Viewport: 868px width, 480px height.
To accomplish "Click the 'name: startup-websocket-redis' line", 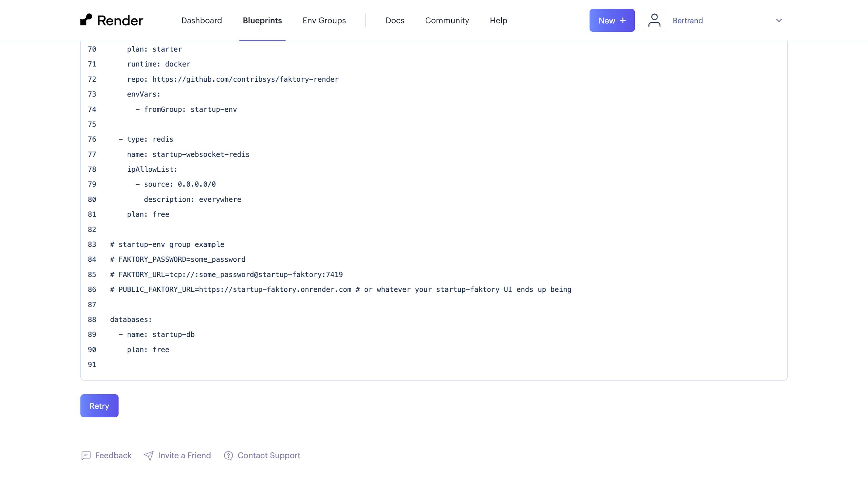I will pos(188,154).
